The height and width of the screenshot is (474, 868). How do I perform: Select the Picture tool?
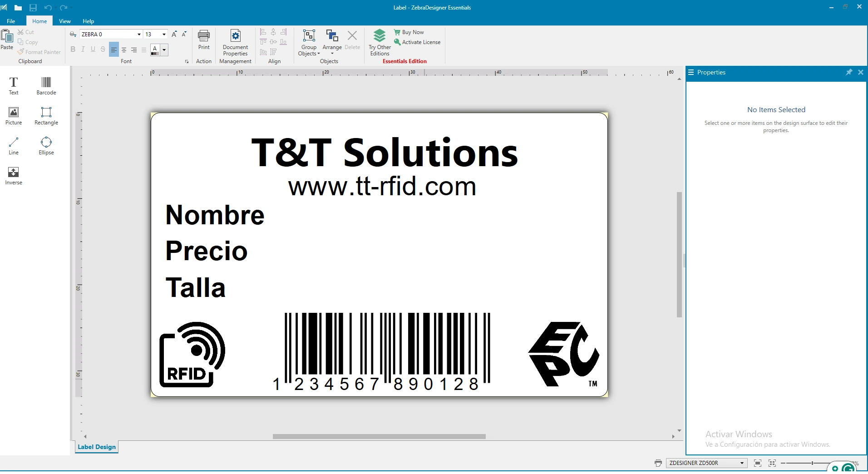tap(14, 116)
